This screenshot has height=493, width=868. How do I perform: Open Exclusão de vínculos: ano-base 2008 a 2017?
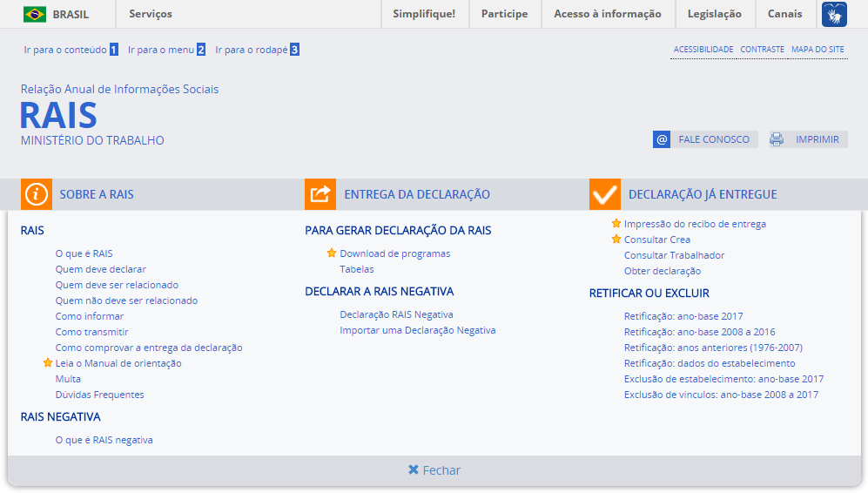(722, 395)
